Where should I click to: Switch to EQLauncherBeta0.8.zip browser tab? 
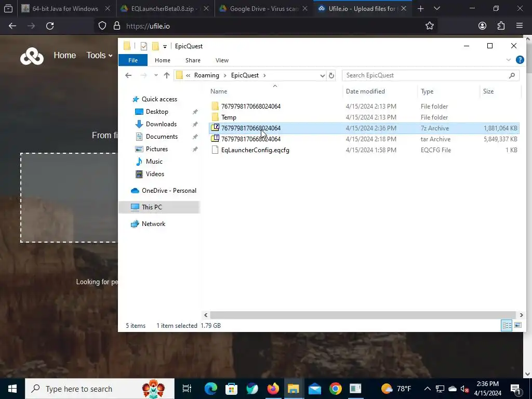click(165, 9)
